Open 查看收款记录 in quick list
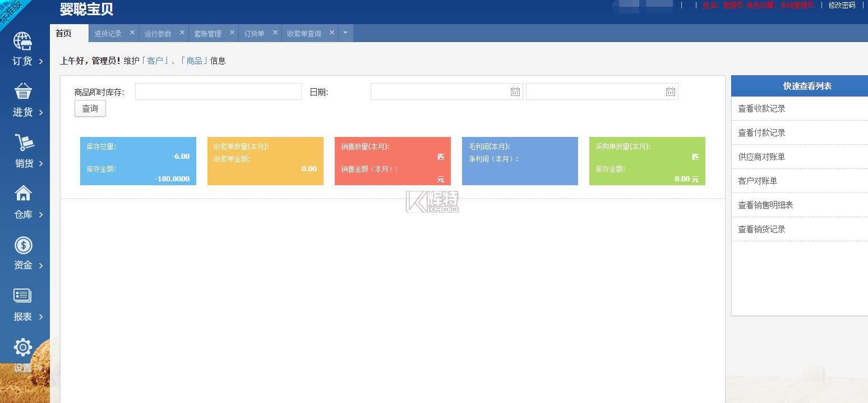The height and width of the screenshot is (403, 868). [x=761, y=108]
